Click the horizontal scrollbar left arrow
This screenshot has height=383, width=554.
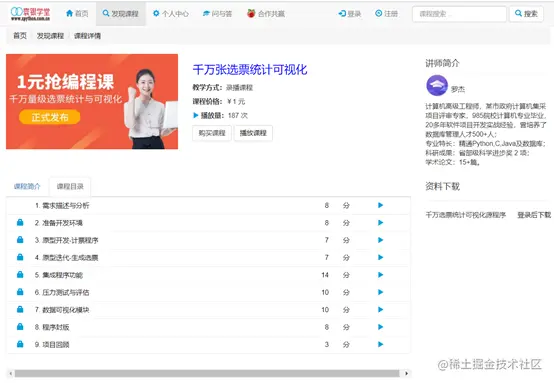[x=11, y=373]
